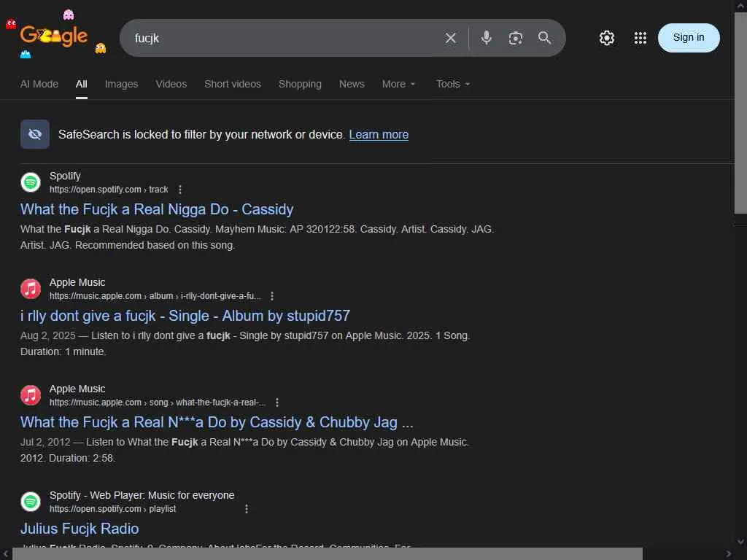This screenshot has width=747, height=560.
Task: Open the Google apps grid
Action: point(640,38)
